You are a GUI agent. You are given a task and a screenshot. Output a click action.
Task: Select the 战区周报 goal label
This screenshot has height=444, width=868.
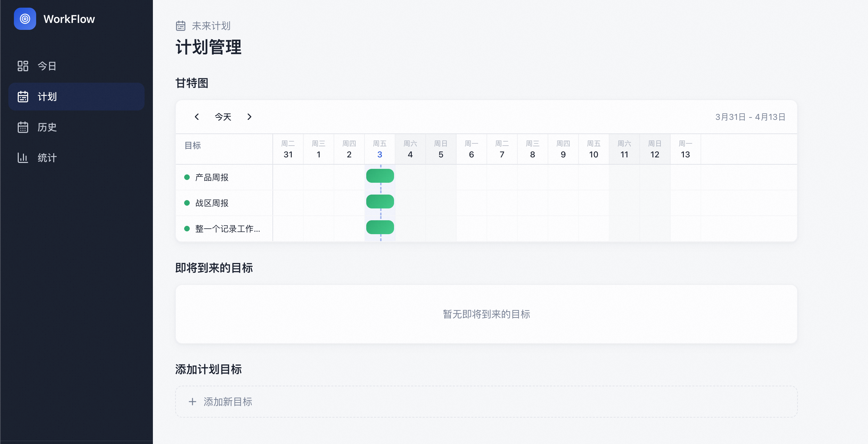(x=212, y=203)
